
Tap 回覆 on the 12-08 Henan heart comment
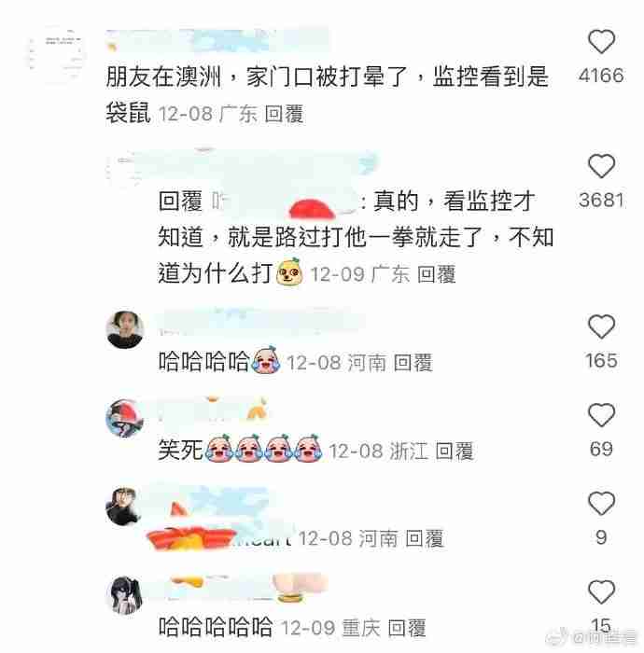click(x=425, y=538)
